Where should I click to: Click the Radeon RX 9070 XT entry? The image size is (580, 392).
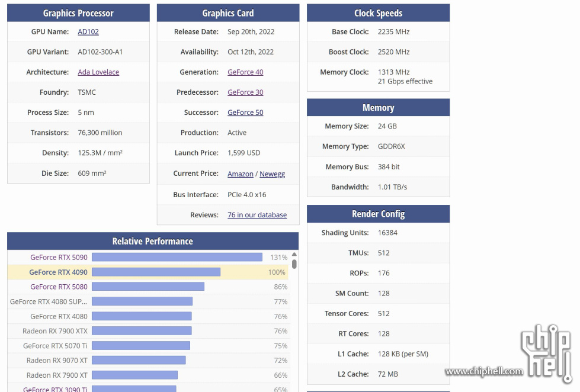tap(57, 361)
